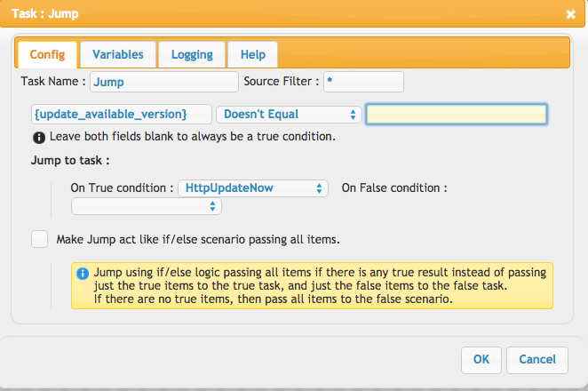Screen dimensions: 588x391
Task: Open the empty On False condition dropdown
Action: coord(147,206)
